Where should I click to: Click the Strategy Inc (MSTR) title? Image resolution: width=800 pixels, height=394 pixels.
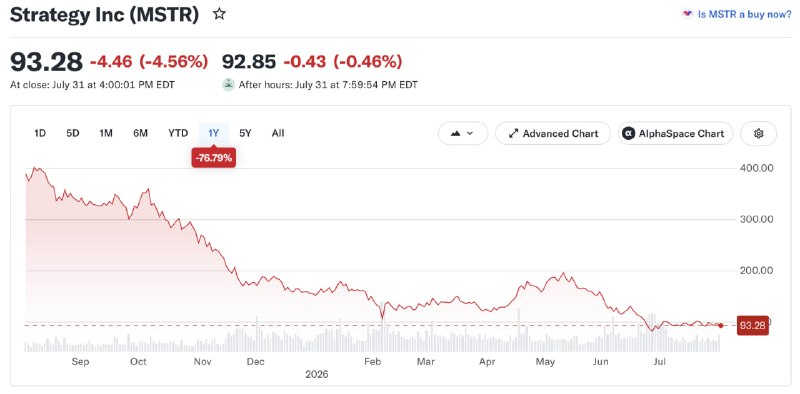pos(104,14)
